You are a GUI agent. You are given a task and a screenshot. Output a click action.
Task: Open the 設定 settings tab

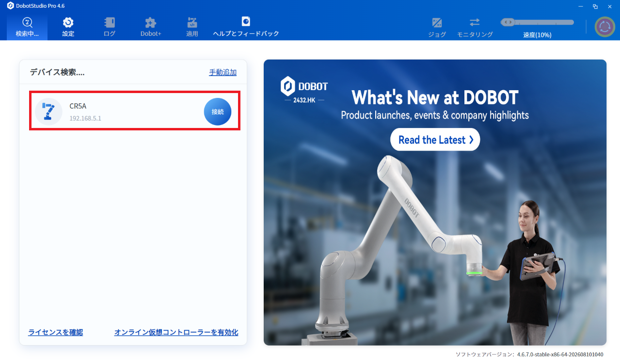tap(68, 27)
